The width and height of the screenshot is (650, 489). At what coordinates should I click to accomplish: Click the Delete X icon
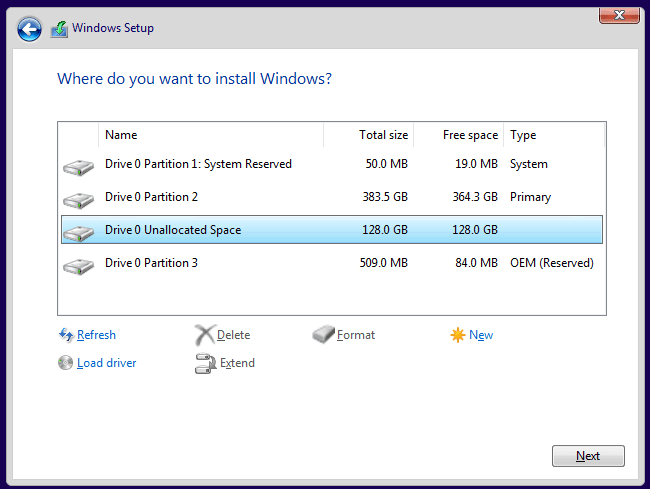tap(204, 335)
